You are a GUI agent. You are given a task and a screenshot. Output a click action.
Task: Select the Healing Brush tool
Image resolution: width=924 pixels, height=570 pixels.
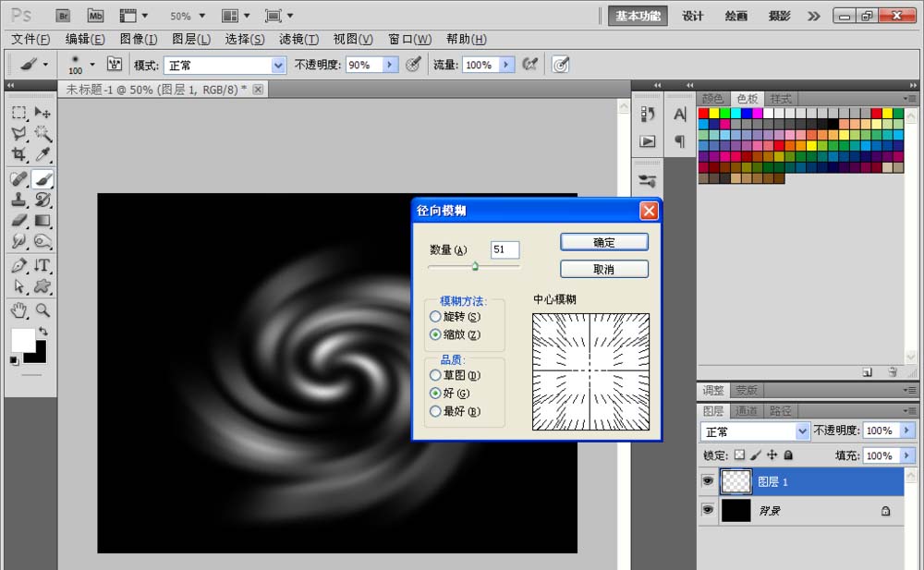tap(18, 178)
